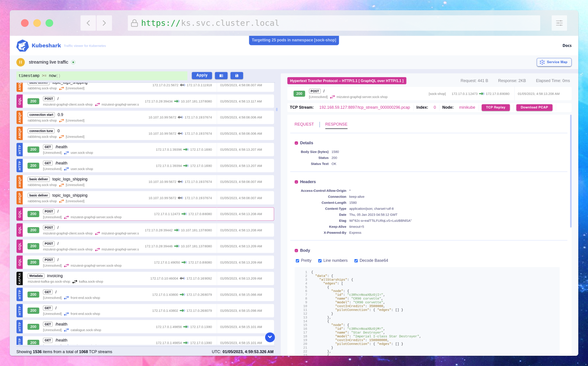Viewport: 588px width, 366px height.
Task: Click the Kubeshark shark logo
Action: point(22,46)
